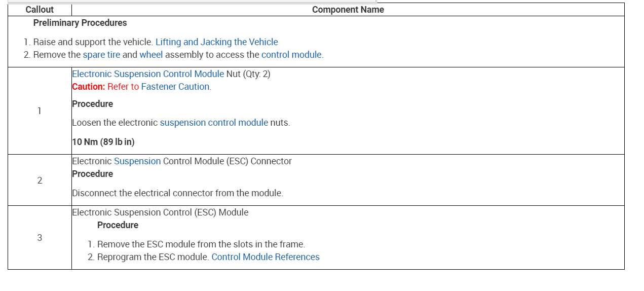Click the "Component Name" column header
644x291 pixels.
coord(348,10)
